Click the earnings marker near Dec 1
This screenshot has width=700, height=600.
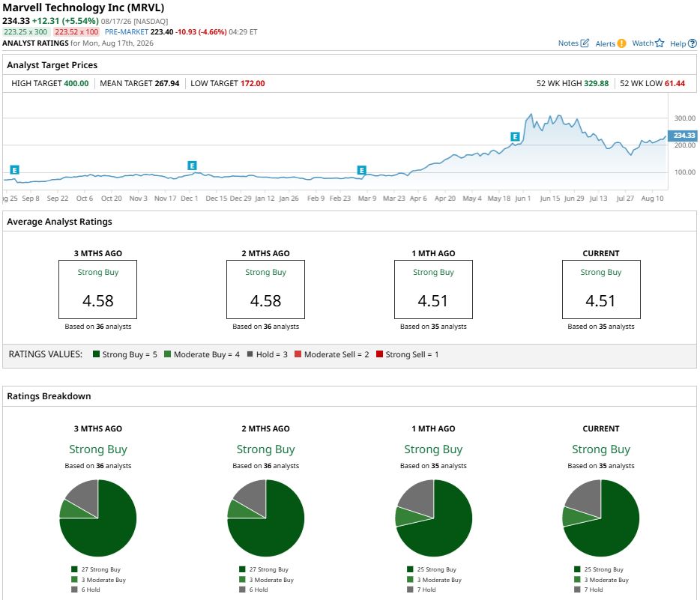point(192,166)
